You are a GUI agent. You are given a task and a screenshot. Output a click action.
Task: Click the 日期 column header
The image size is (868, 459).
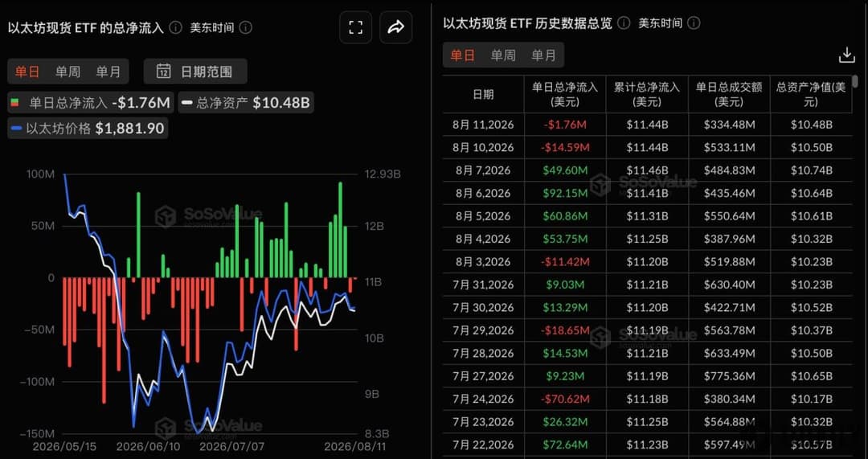tap(484, 94)
